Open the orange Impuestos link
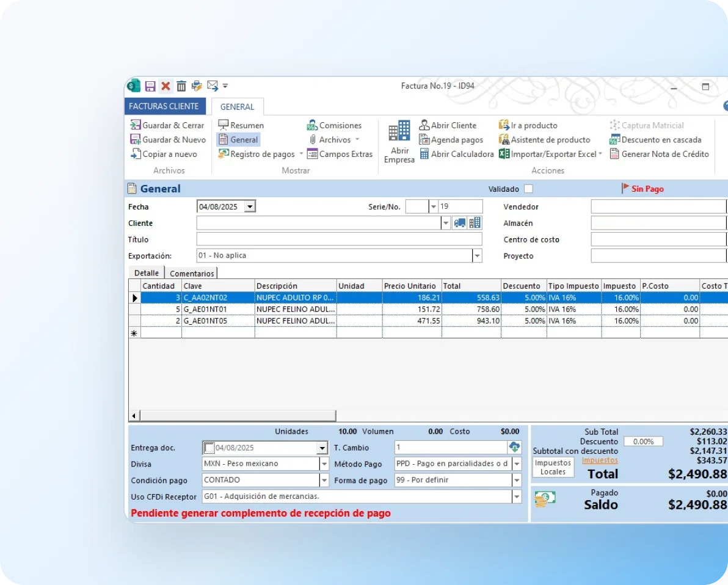 click(x=600, y=460)
